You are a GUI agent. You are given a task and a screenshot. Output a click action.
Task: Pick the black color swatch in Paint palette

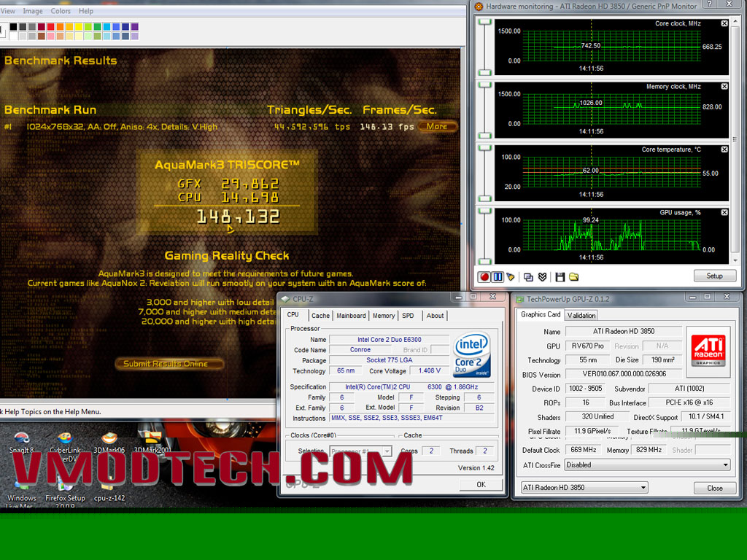(13, 27)
